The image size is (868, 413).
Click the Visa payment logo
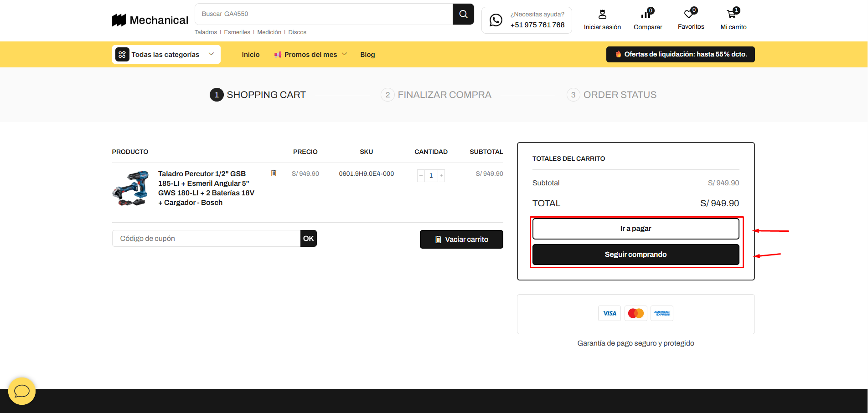click(610, 313)
